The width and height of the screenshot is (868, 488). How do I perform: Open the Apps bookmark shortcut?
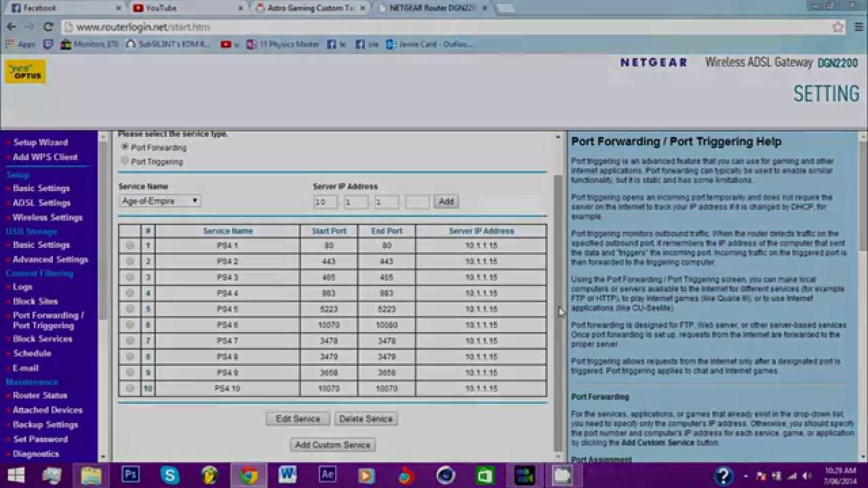click(20, 44)
